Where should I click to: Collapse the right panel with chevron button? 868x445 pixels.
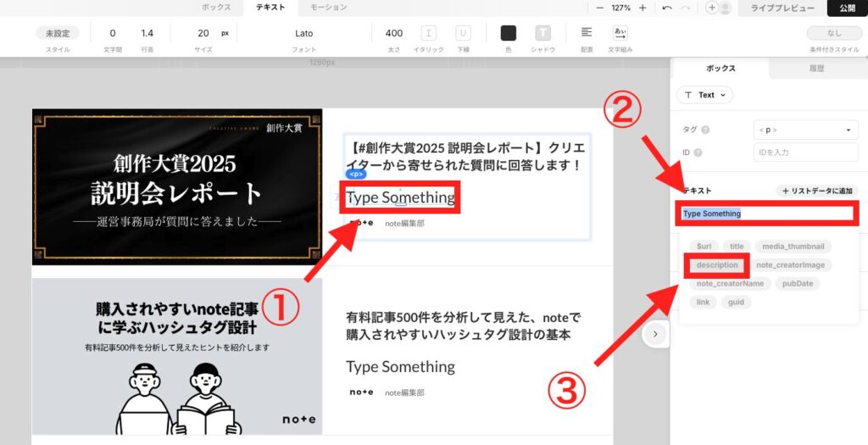tap(655, 334)
